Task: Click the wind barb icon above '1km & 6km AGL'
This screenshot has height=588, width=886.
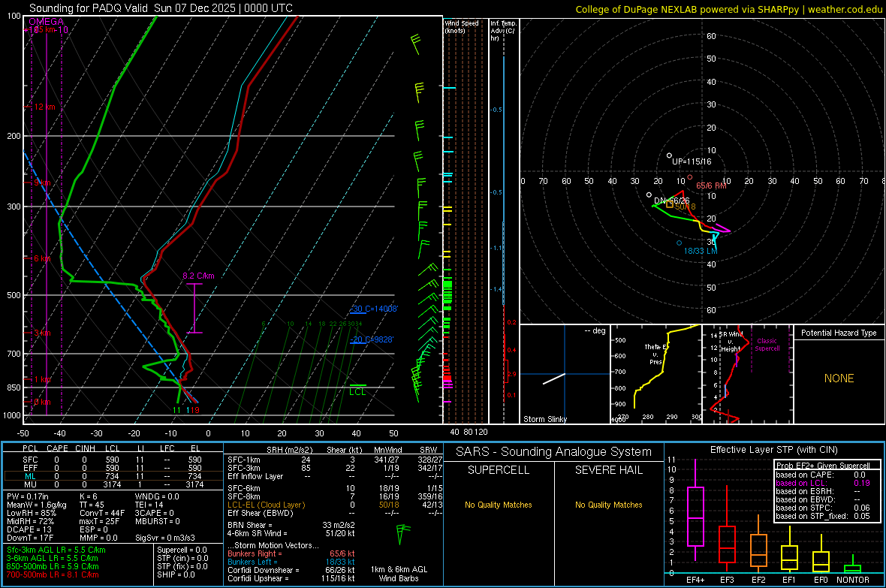Action: [x=402, y=534]
